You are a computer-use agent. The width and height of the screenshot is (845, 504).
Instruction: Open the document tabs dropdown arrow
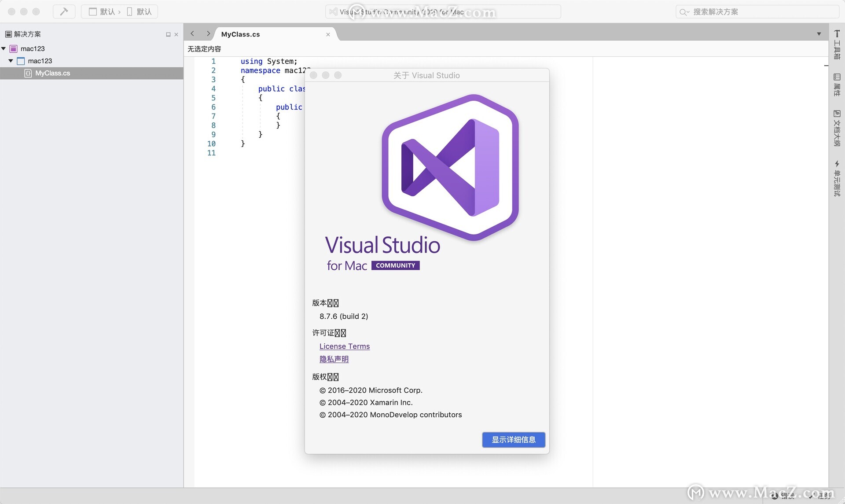point(819,34)
